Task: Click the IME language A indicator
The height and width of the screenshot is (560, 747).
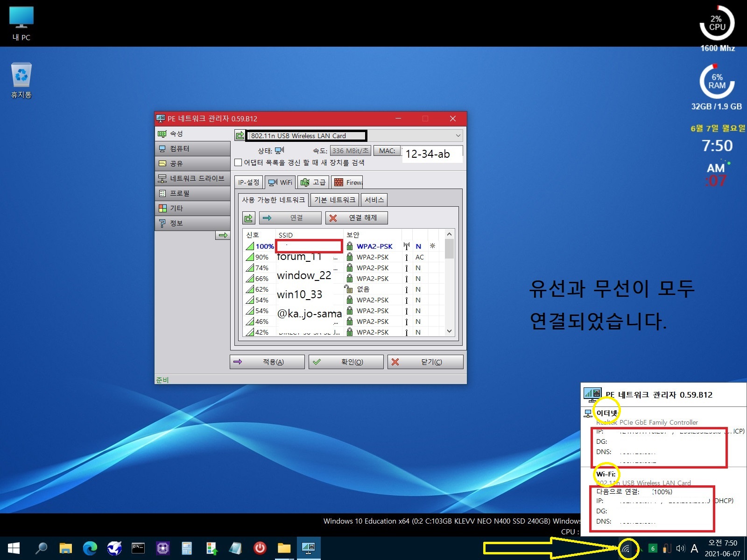Action: click(694, 548)
